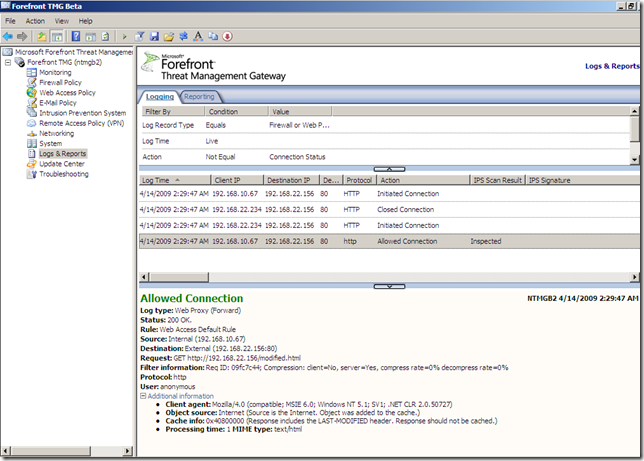Click the filter list scroll-down arrow
The width and height of the screenshot is (644, 461).
pyautogui.click(x=633, y=160)
